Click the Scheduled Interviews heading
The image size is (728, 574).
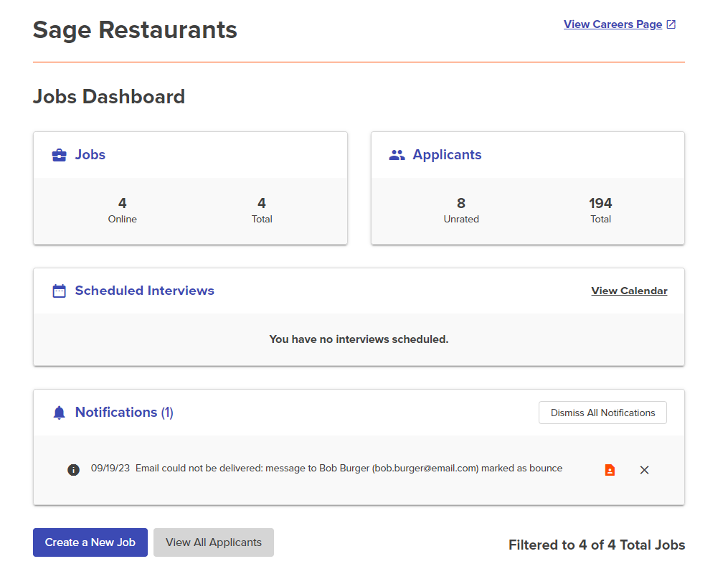[144, 291]
